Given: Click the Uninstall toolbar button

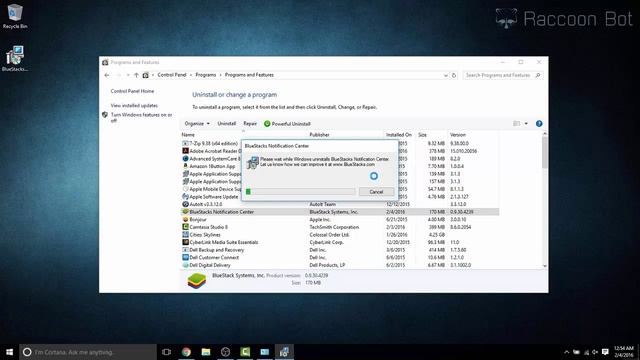Looking at the screenshot, I should pyautogui.click(x=227, y=124).
